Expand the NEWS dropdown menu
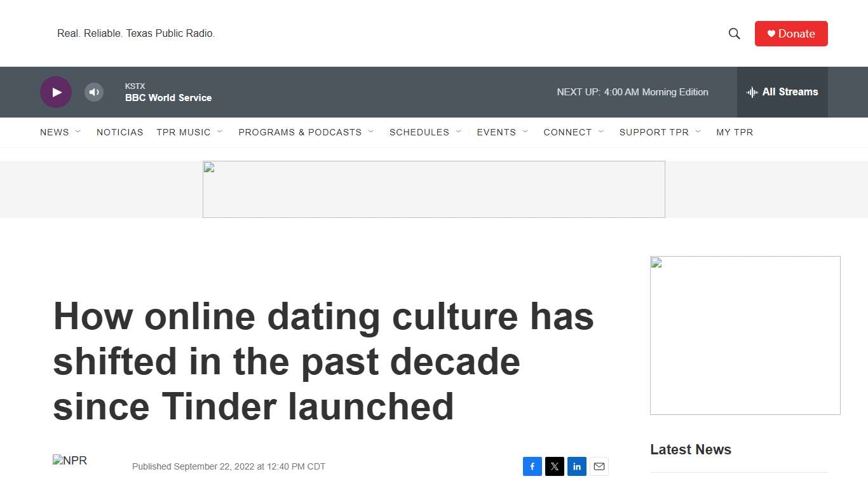 point(78,132)
